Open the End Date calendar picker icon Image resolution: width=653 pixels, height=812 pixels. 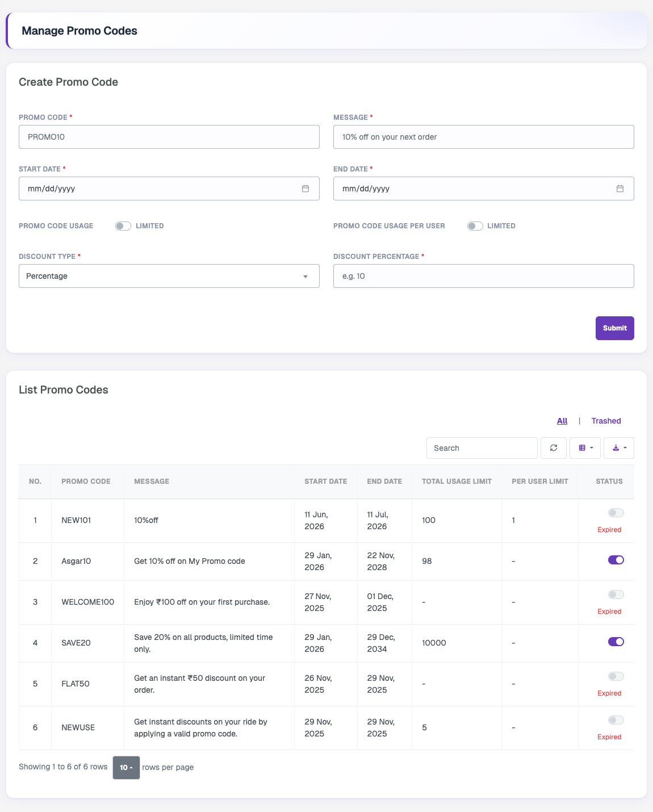click(x=620, y=189)
